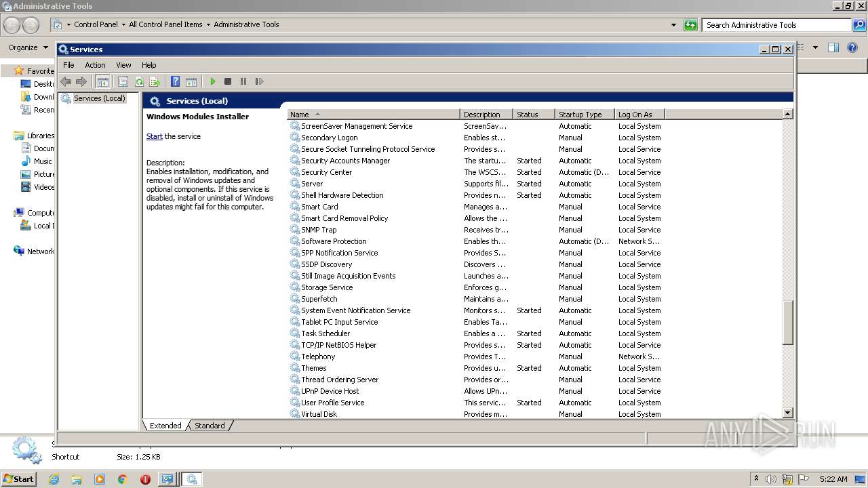Click the Server service gear icon

(295, 184)
